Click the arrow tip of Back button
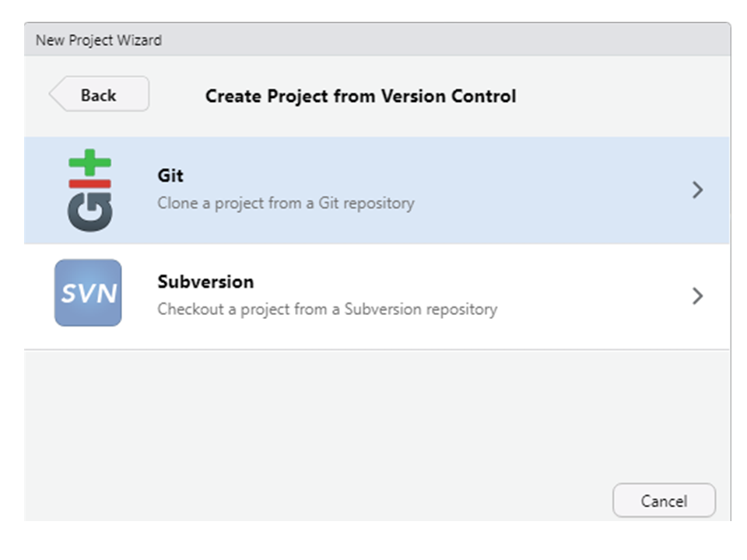 pyautogui.click(x=54, y=94)
